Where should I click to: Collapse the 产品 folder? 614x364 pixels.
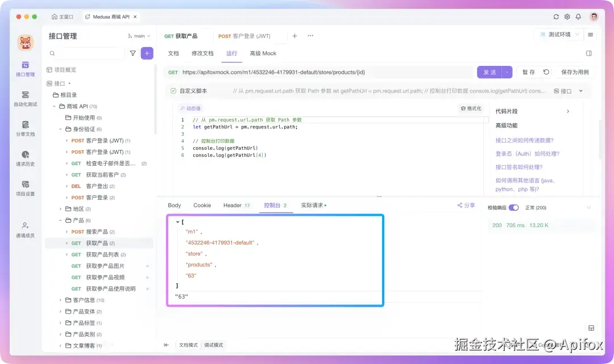tap(60, 220)
